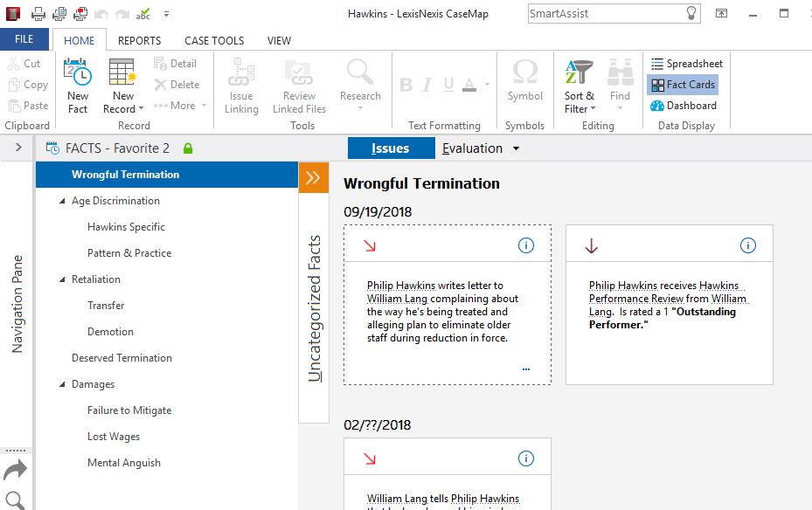Apply the font color A button
The image size is (812, 510).
[x=469, y=85]
